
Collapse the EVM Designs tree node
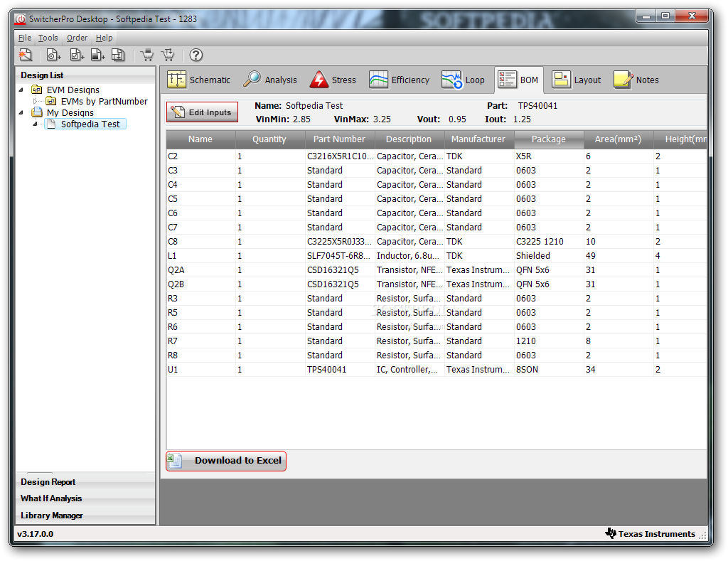pyautogui.click(x=21, y=90)
